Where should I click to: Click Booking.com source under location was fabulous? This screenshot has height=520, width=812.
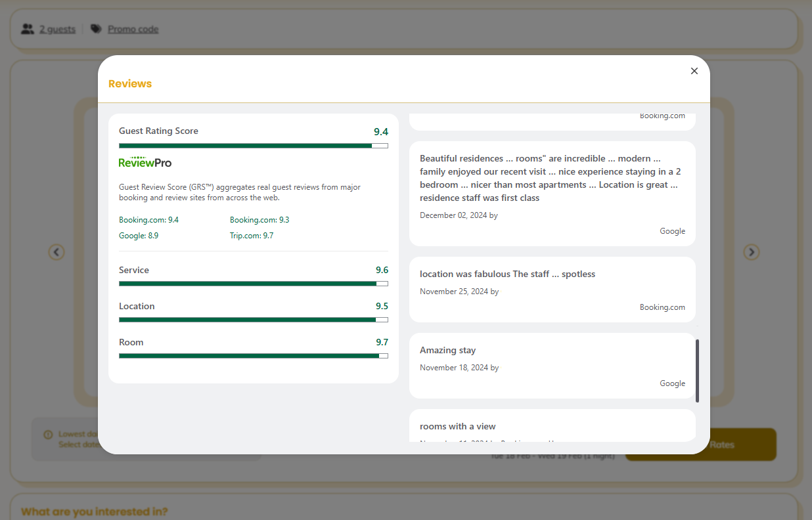pos(662,307)
